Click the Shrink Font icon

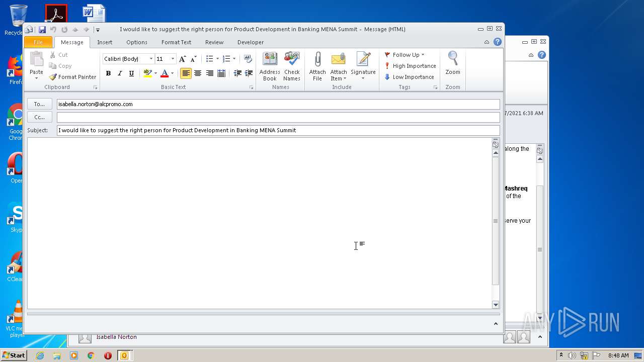click(194, 59)
